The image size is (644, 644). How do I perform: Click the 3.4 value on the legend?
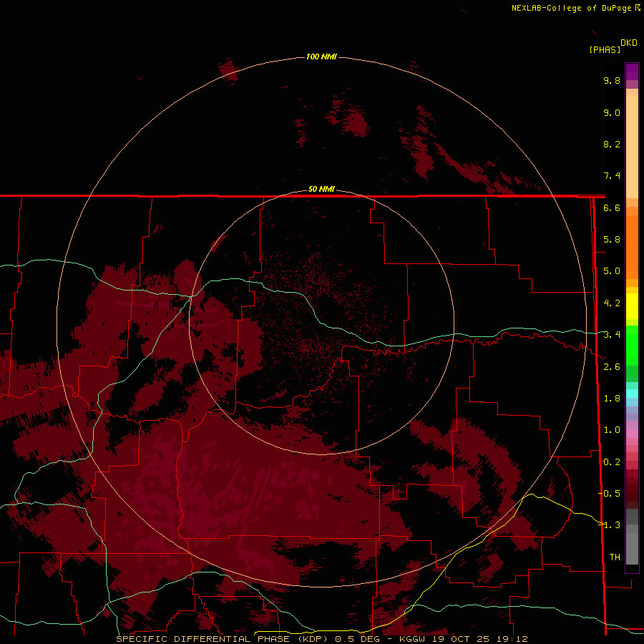pos(612,335)
